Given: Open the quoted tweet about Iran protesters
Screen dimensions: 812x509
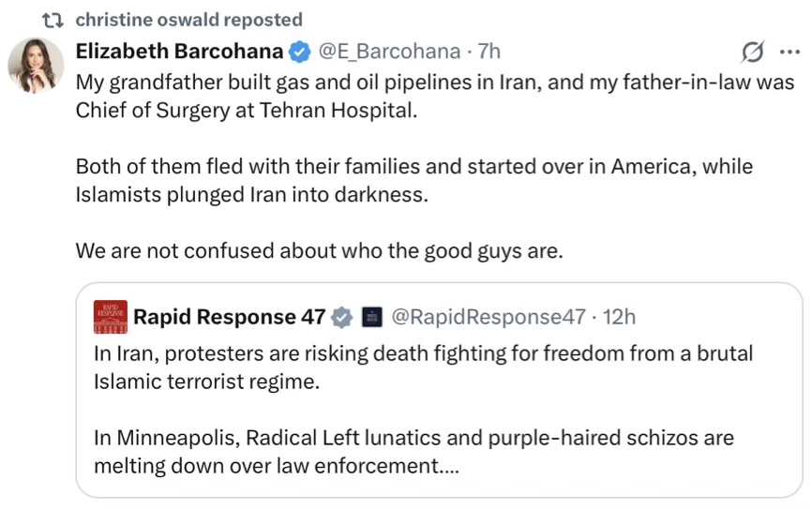Looking at the screenshot, I should (x=423, y=367).
